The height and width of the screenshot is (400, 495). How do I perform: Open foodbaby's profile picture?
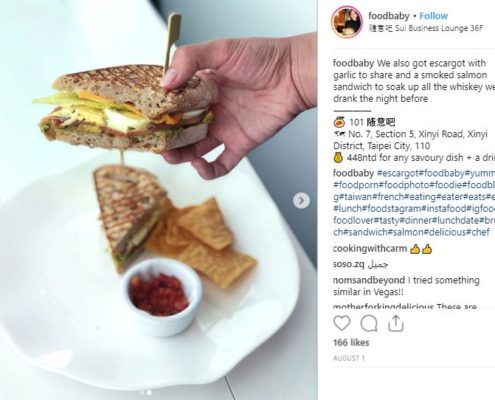pos(347,22)
